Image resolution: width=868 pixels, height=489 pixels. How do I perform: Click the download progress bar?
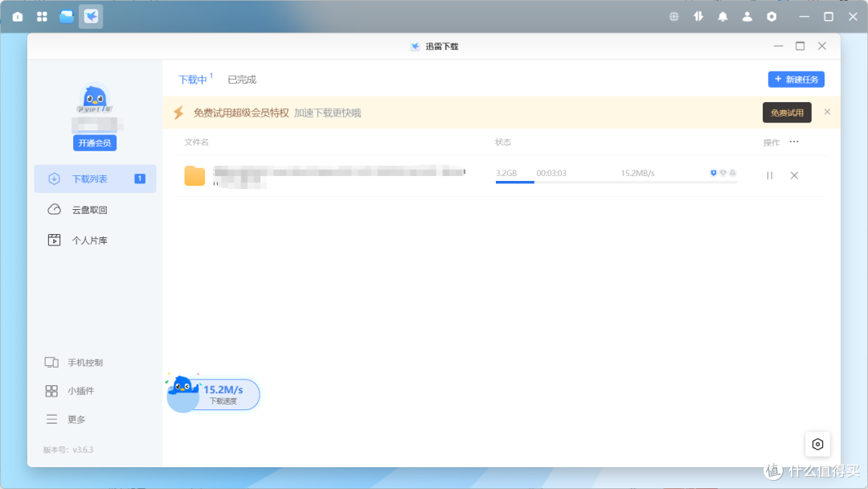(616, 183)
